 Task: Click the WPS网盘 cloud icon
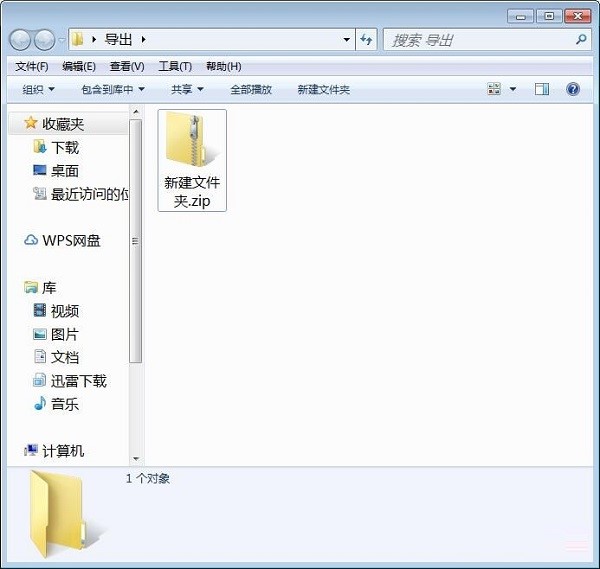tap(31, 240)
